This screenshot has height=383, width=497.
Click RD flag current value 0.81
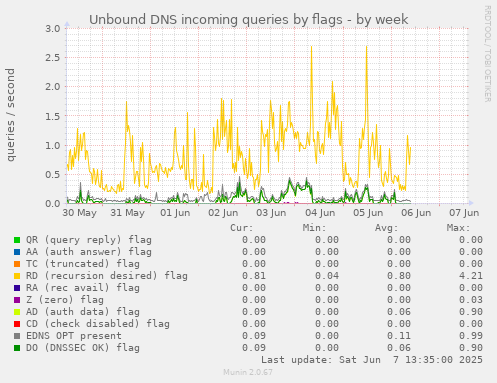click(254, 276)
